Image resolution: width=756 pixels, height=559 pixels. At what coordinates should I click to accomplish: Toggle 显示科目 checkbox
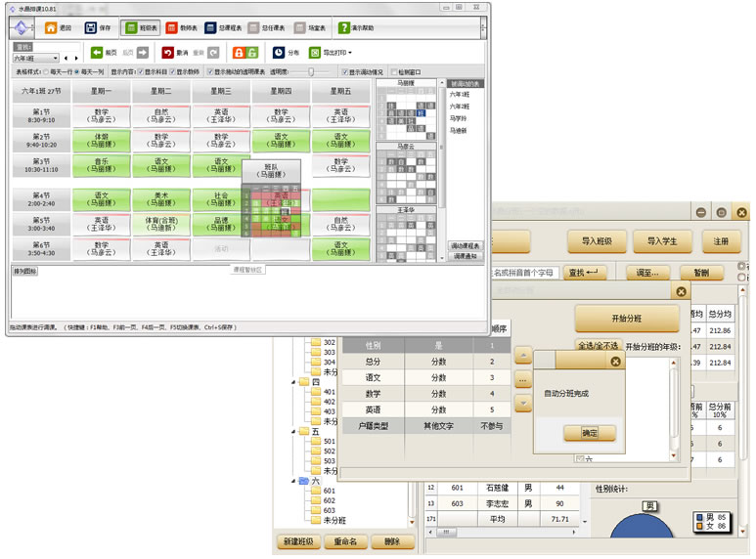tap(140, 72)
